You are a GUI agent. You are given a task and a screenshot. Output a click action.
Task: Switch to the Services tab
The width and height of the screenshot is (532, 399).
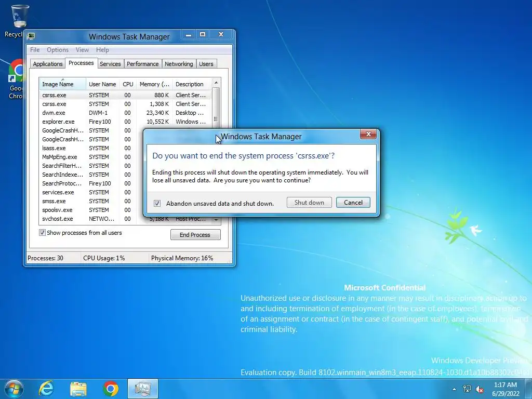click(110, 64)
